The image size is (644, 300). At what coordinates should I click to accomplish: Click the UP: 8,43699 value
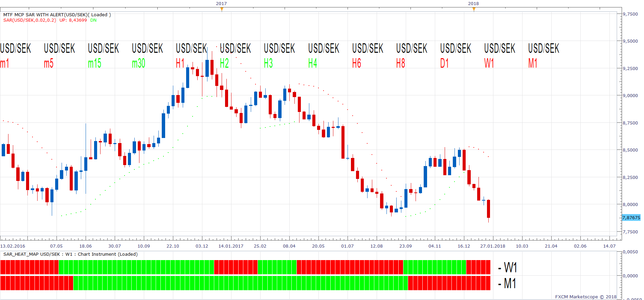coord(73,20)
